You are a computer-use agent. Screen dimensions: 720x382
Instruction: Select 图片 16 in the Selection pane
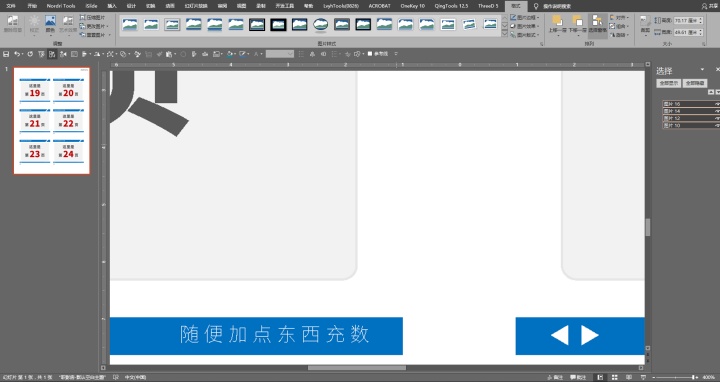(x=691, y=104)
